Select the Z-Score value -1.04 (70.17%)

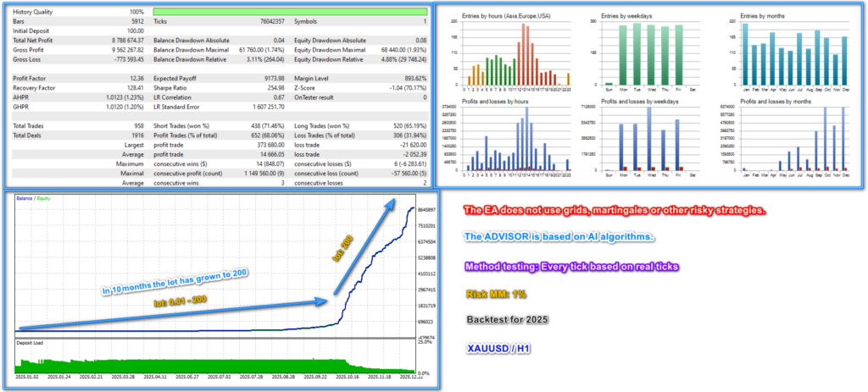tap(407, 88)
